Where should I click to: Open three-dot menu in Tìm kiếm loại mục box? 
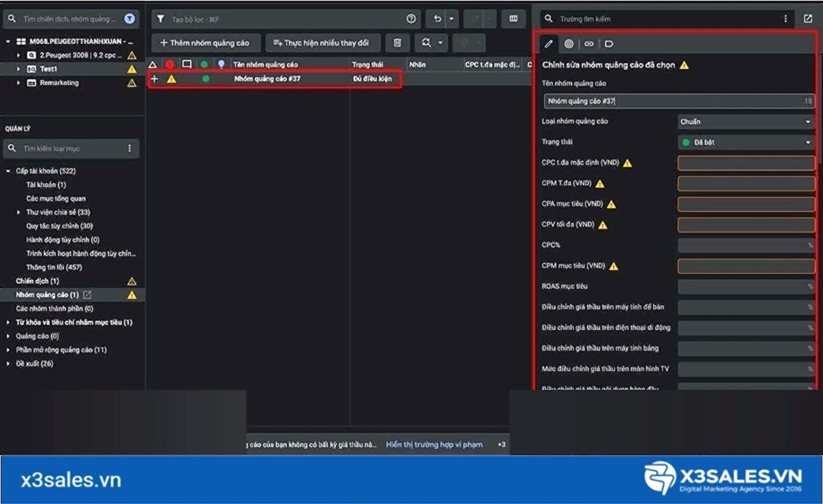point(130,148)
